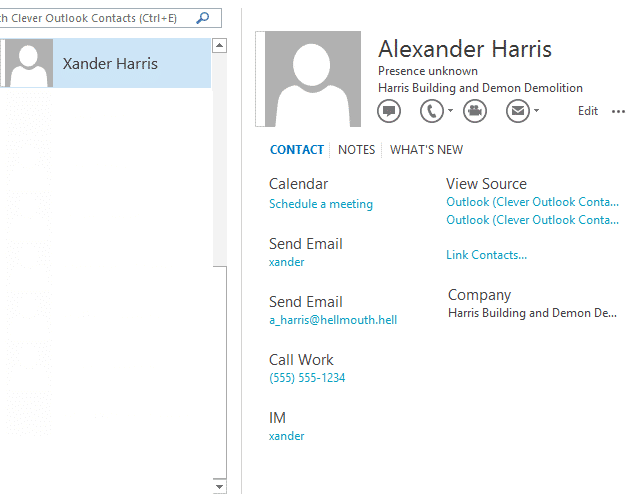
Task: Click the contact list scrollbar up arrow
Action: point(220,46)
